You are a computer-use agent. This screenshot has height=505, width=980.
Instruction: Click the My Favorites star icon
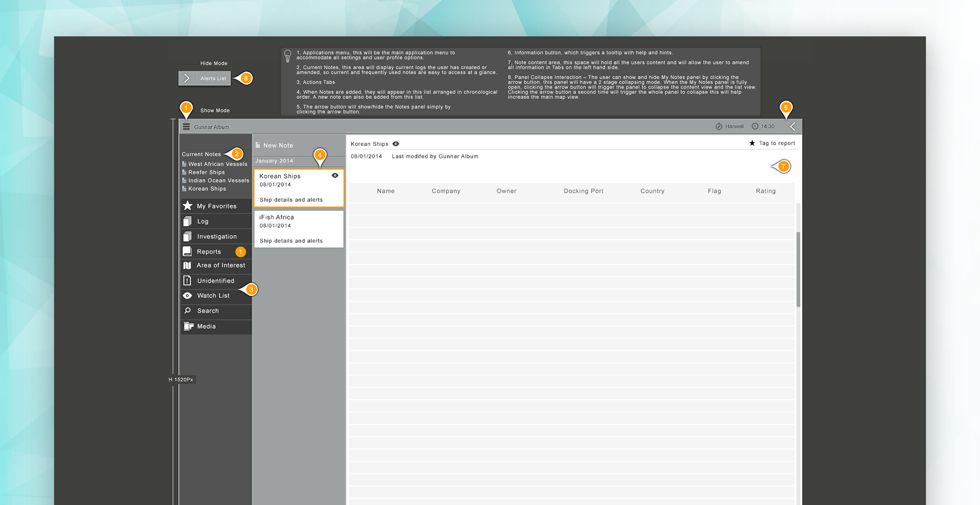pos(187,206)
